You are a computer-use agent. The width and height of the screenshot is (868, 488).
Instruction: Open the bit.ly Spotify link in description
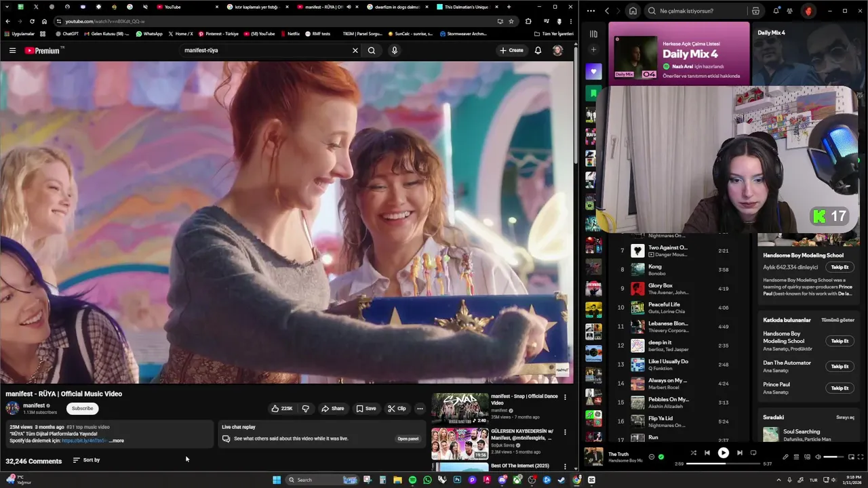[x=84, y=441]
